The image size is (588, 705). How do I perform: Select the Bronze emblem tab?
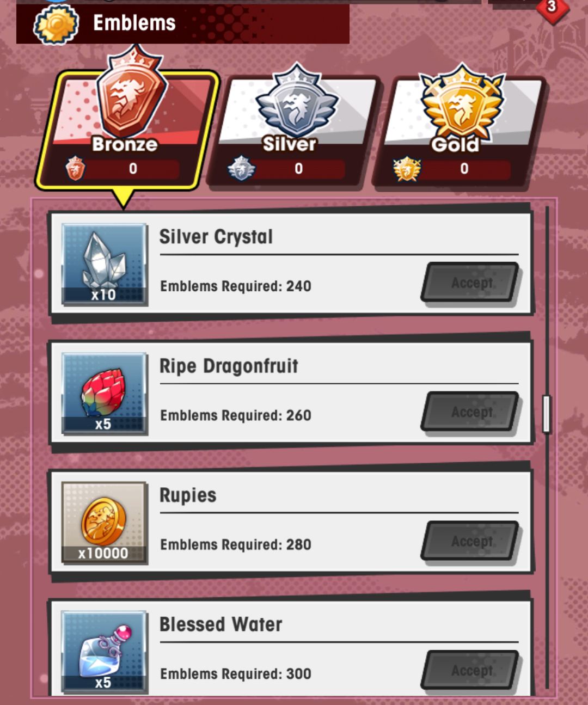128,131
